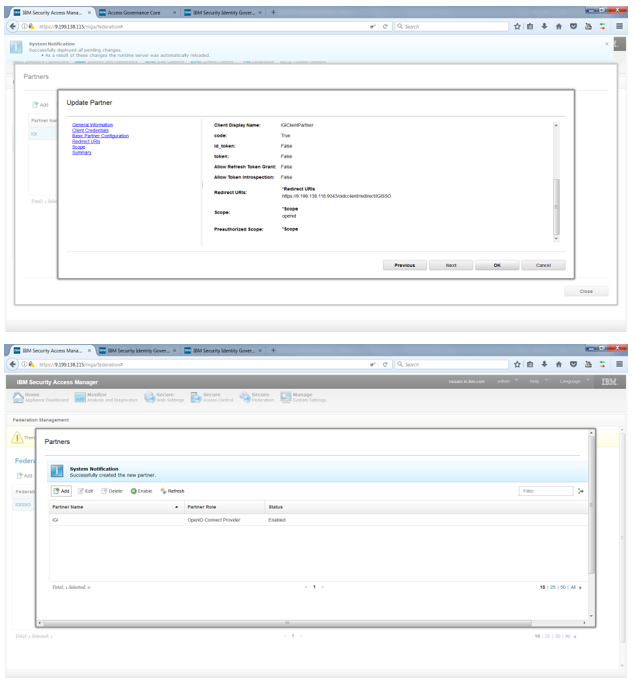Click Delete in lower Partners toolbar

112,491
